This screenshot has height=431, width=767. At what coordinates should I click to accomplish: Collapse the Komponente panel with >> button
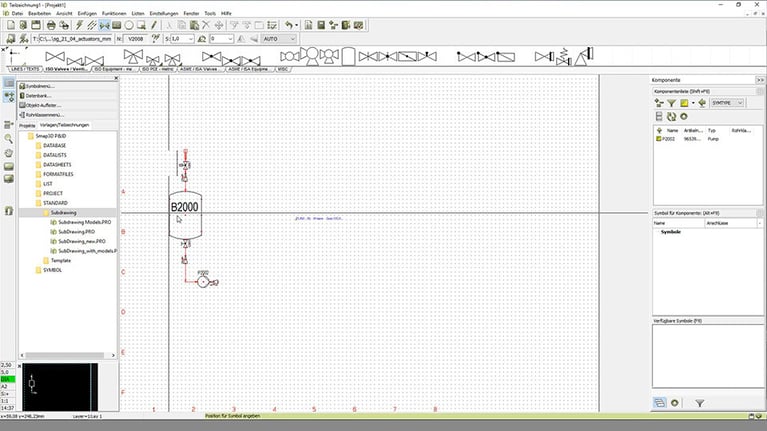point(760,80)
